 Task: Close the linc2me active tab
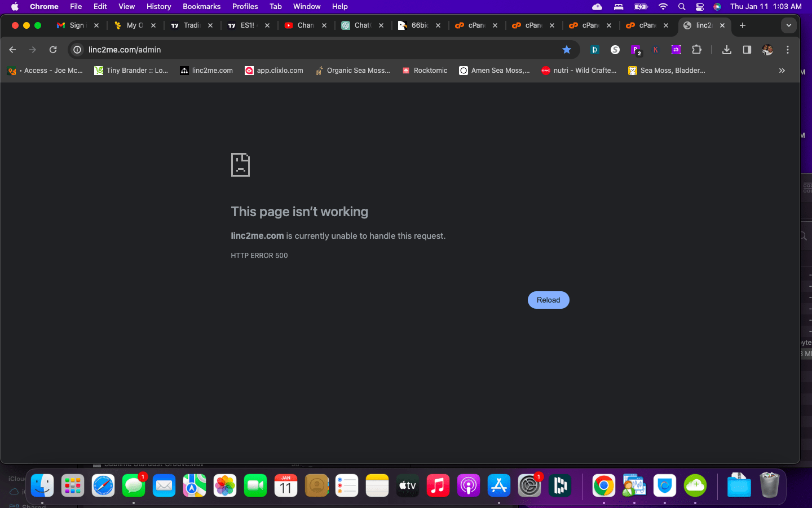722,25
